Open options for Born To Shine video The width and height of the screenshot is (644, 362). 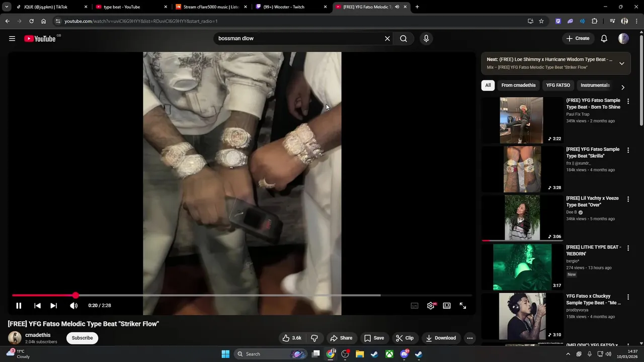628,102
